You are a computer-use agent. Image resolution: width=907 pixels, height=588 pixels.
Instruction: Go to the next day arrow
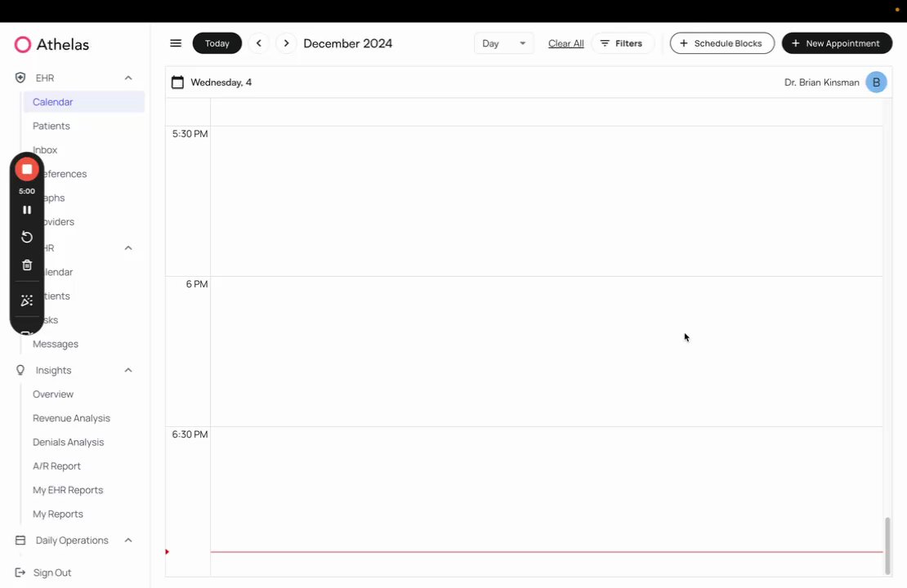[286, 43]
